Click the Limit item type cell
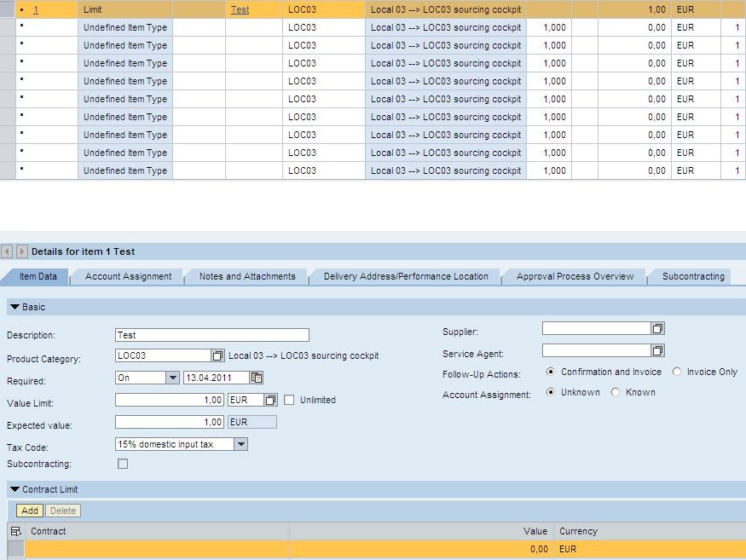Viewport: 746px width, 560px height. [125, 9]
